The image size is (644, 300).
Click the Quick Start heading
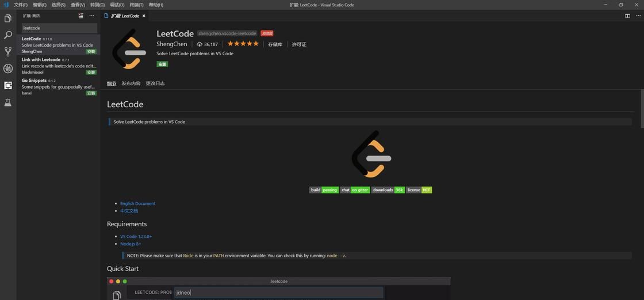123,268
